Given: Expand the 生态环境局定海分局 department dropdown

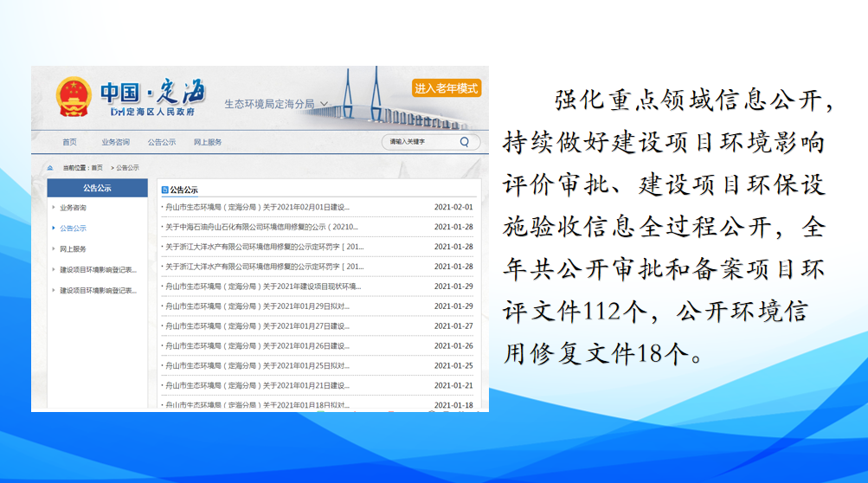Looking at the screenshot, I should click(324, 104).
